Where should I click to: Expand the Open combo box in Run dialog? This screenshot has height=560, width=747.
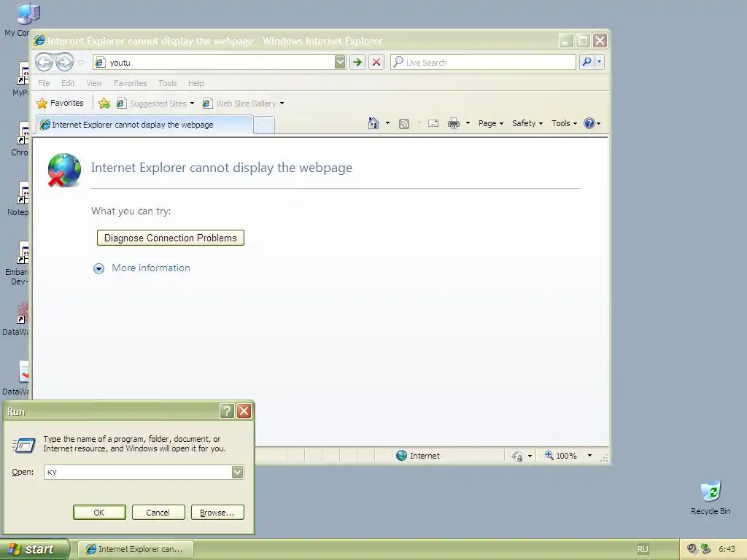point(238,472)
